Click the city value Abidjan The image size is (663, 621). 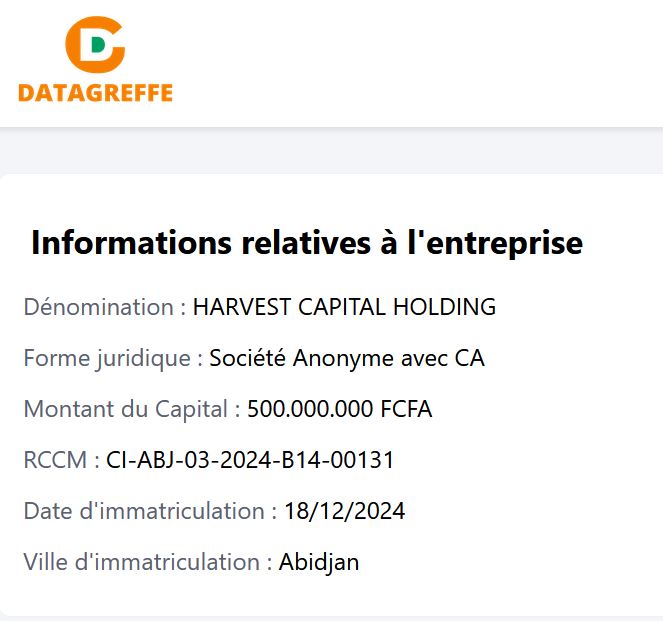pos(319,563)
